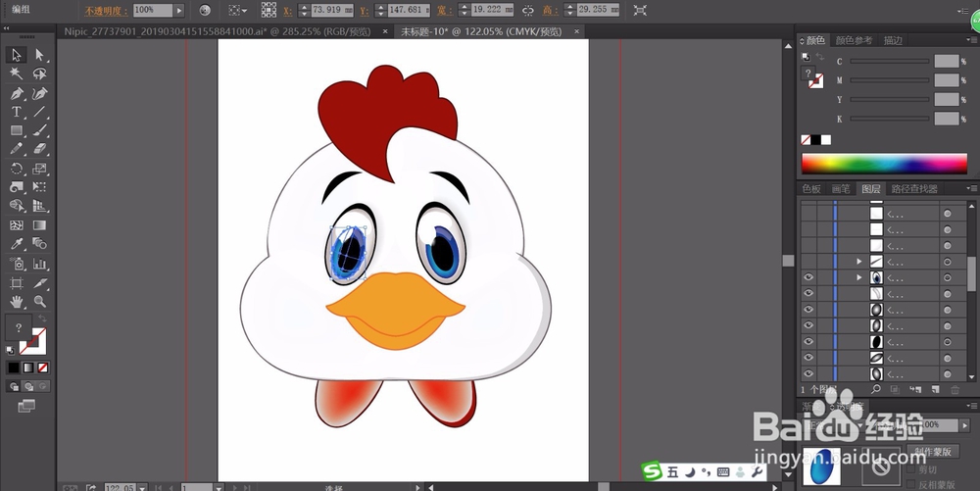Select the Shape Builder tool

17,206
